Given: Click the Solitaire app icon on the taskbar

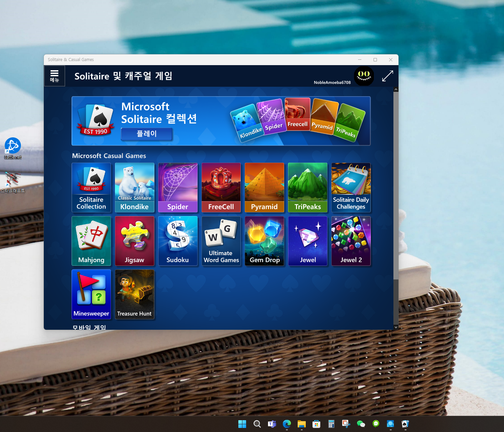Looking at the screenshot, I should pos(405,424).
